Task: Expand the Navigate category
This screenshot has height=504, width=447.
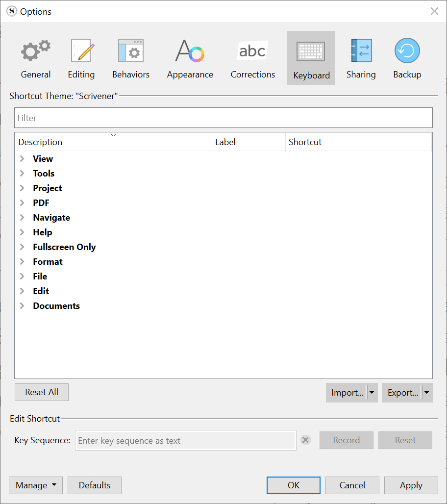Action: pyautogui.click(x=22, y=217)
